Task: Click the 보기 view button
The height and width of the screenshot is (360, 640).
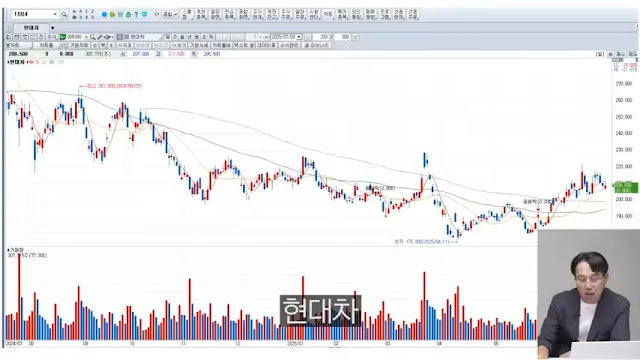Action: click(x=179, y=45)
